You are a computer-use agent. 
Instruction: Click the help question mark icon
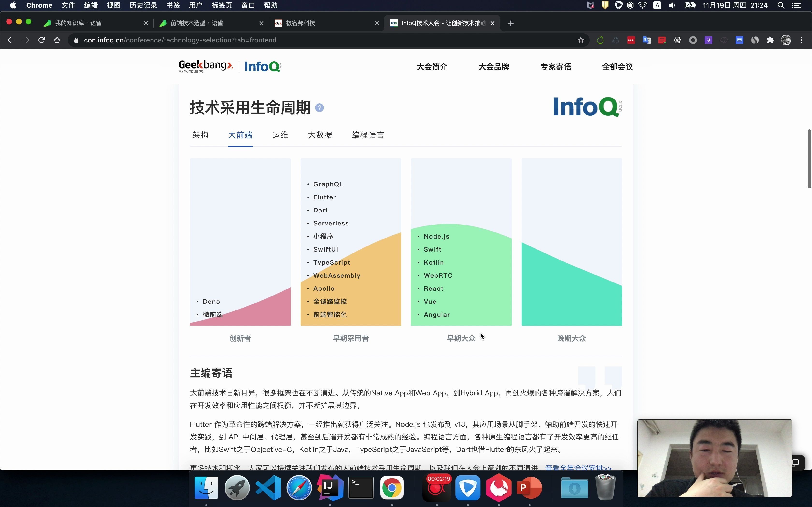(319, 108)
